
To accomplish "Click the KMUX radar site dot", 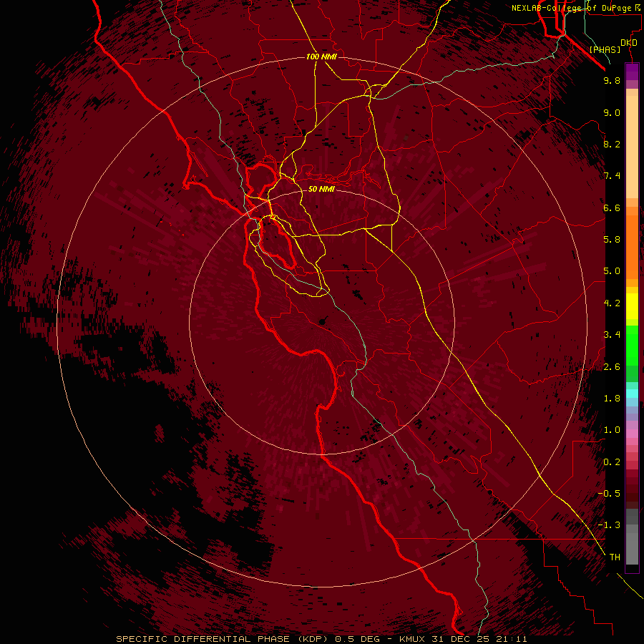I will (322, 322).
